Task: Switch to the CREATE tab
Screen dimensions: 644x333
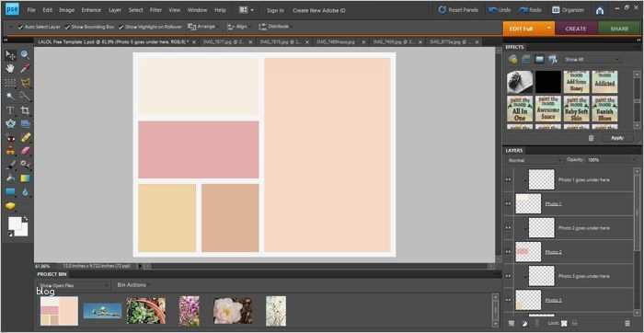Action: click(576, 29)
